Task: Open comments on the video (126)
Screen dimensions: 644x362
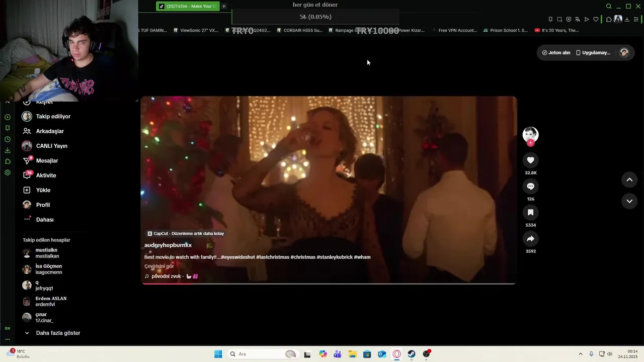Action: click(530, 186)
